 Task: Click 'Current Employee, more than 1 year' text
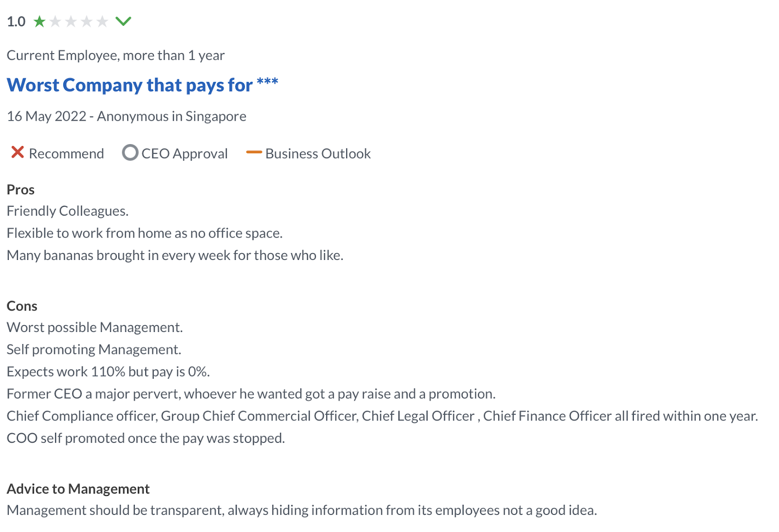pyautogui.click(x=115, y=55)
